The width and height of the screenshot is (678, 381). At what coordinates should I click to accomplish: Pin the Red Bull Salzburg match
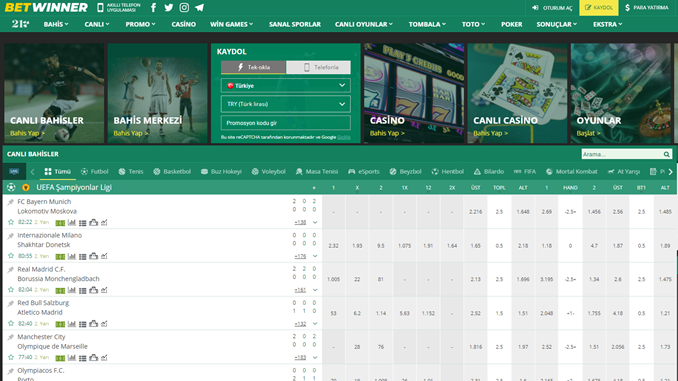click(x=11, y=303)
